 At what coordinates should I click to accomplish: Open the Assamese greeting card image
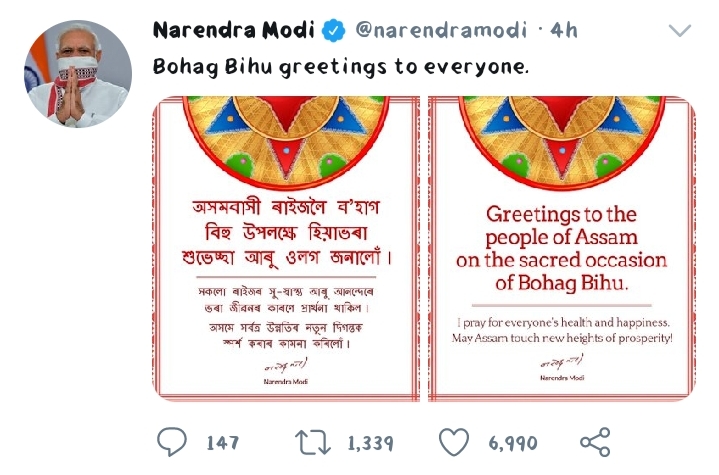[x=286, y=249]
